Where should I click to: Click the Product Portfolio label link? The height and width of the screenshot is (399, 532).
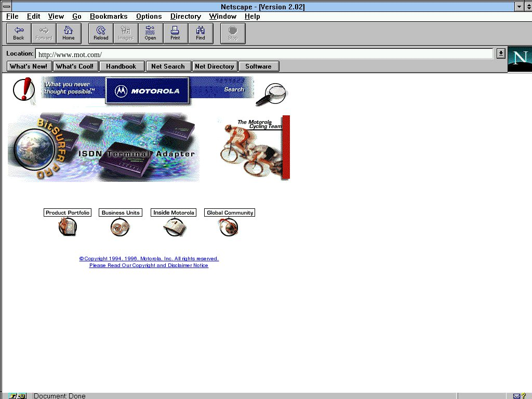[68, 212]
